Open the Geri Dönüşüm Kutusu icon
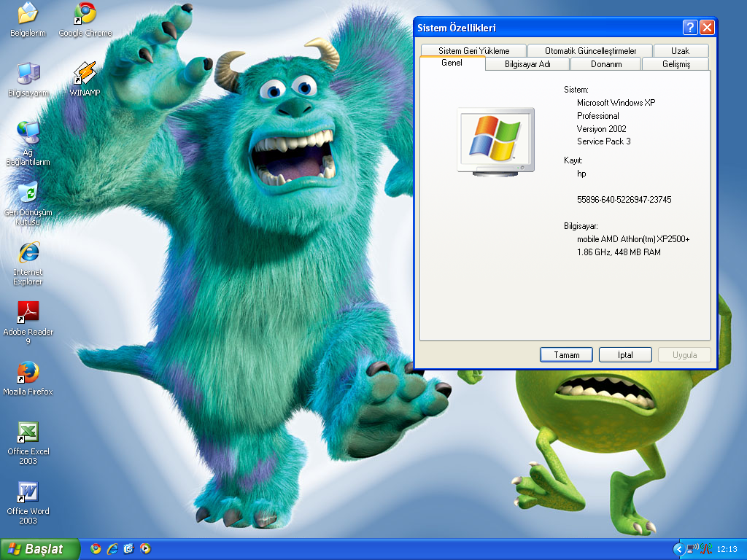The width and height of the screenshot is (747, 560). point(28,194)
